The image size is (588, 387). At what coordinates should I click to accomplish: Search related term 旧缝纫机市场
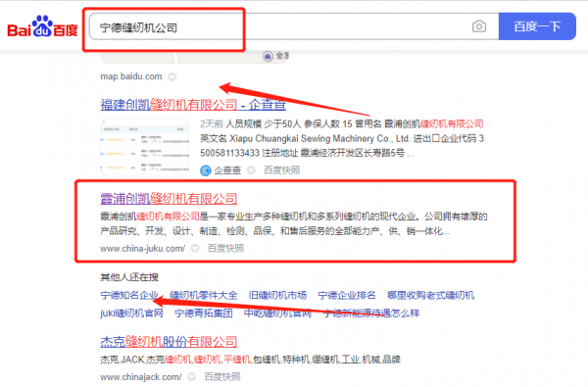[277, 295]
